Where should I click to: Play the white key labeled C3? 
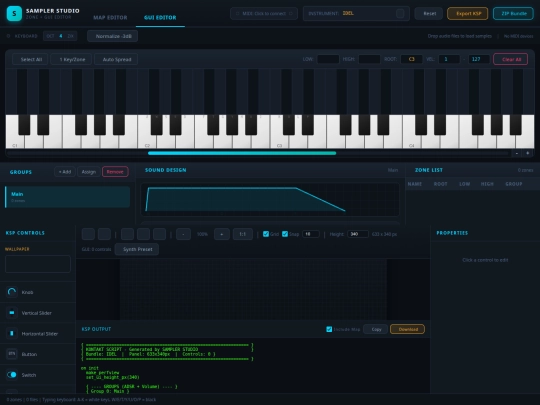click(x=279, y=141)
